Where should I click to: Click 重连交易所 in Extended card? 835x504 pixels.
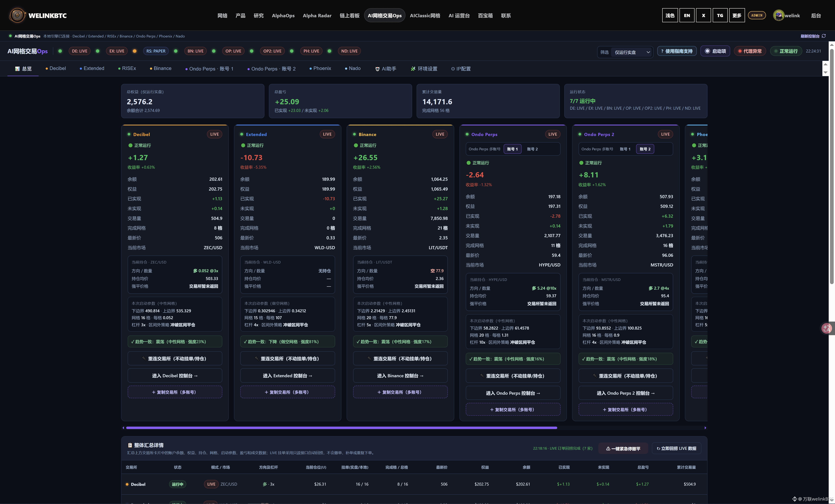288,359
